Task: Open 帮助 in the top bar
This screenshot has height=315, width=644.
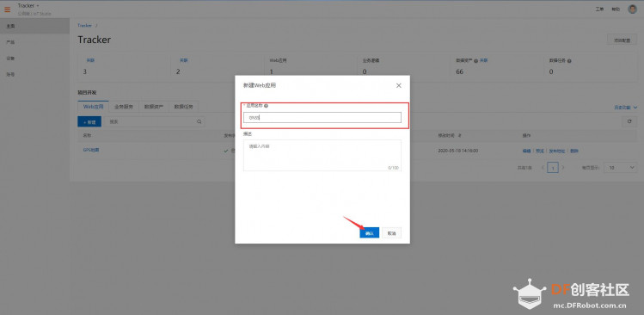Action: [x=616, y=9]
